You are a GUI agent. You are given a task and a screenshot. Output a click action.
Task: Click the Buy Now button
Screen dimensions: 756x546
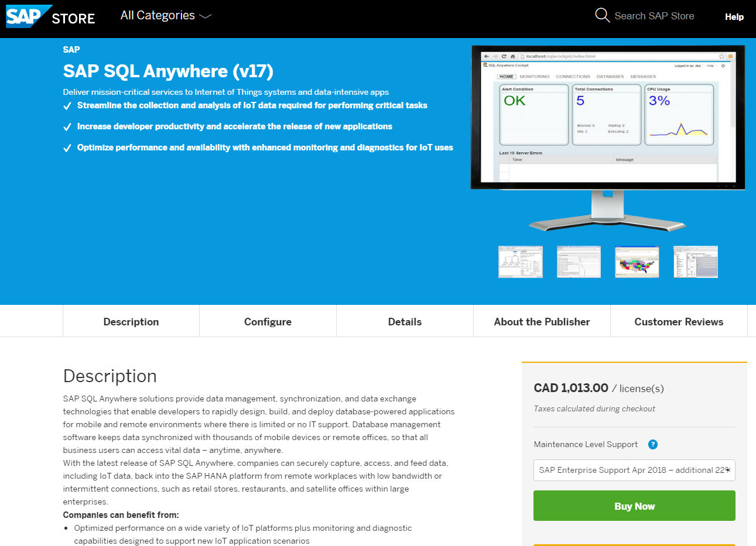tap(634, 506)
